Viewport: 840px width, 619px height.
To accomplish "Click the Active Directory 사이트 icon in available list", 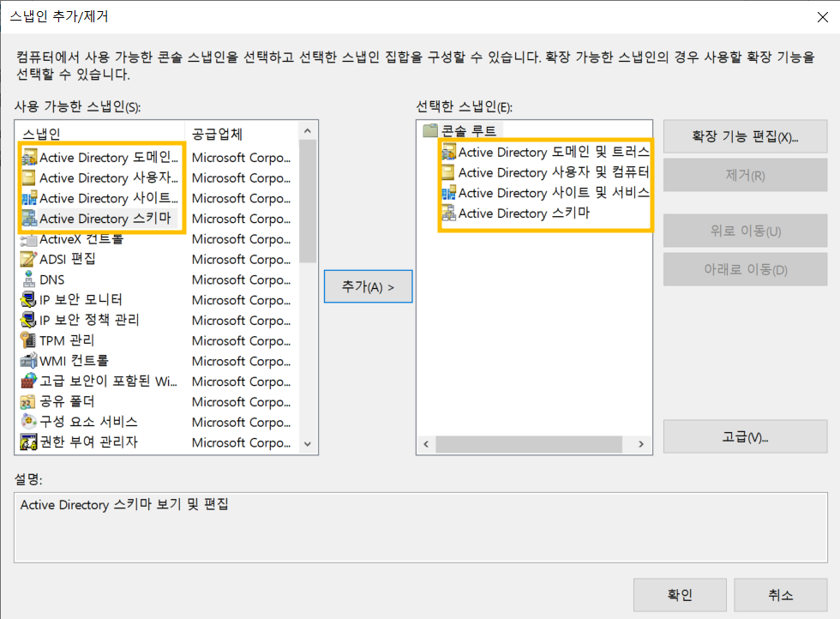I will coord(29,198).
